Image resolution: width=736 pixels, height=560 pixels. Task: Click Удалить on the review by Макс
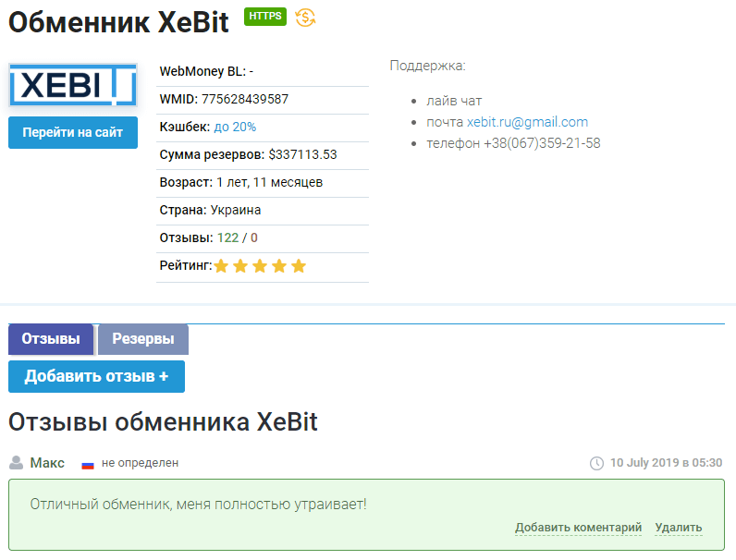click(x=679, y=528)
